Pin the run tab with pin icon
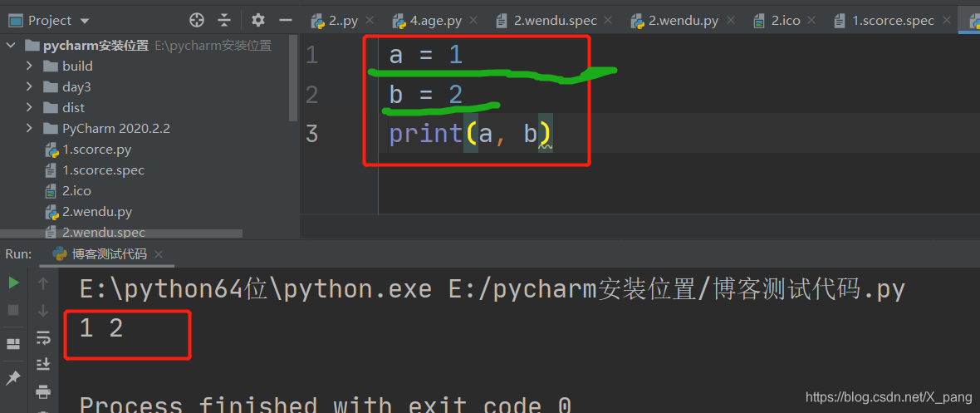 [x=13, y=377]
